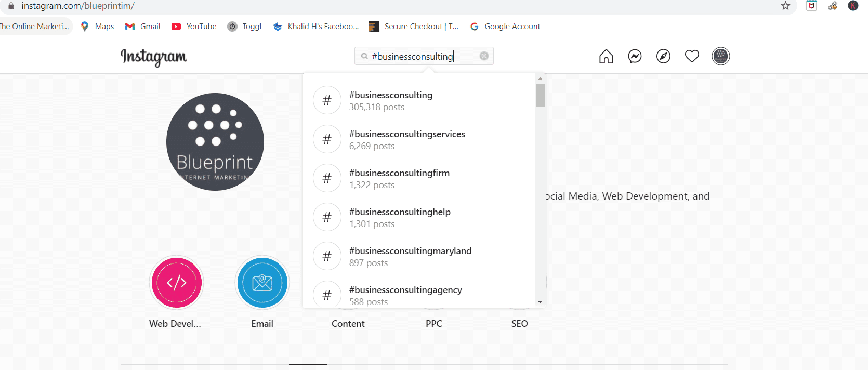Image resolution: width=868 pixels, height=370 pixels.
Task: Clear the search field with the X icon
Action: click(x=484, y=56)
